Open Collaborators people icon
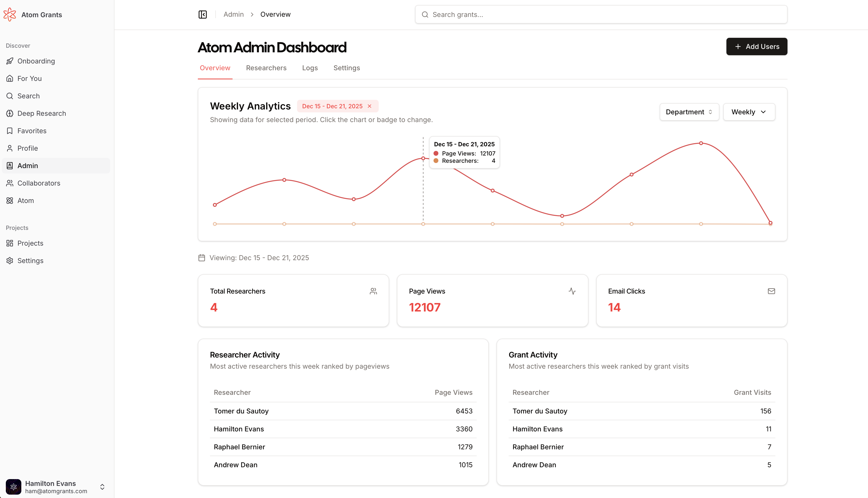Image resolution: width=868 pixels, height=498 pixels. (10, 183)
